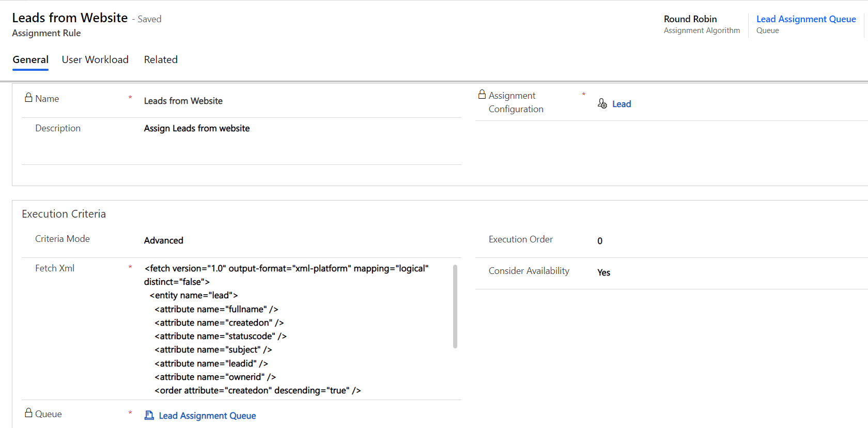Edit the Description text field
Viewport: 868px width, 428px height.
tap(197, 128)
